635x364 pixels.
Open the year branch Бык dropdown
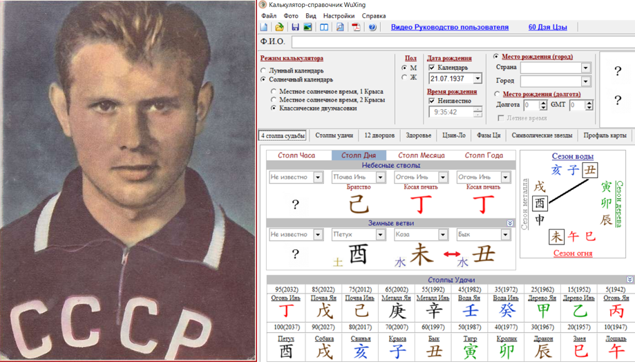[505, 234]
